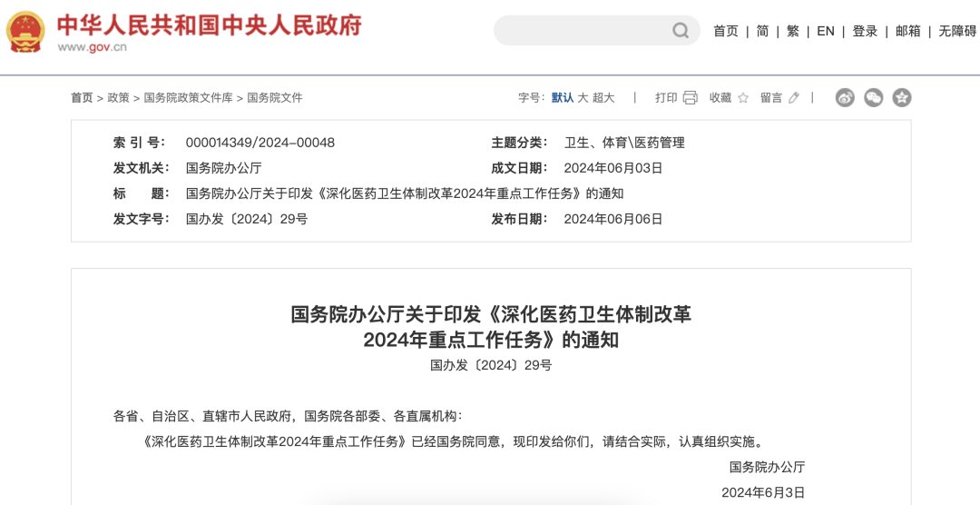
Task: Focus the site search input field
Action: (597, 31)
